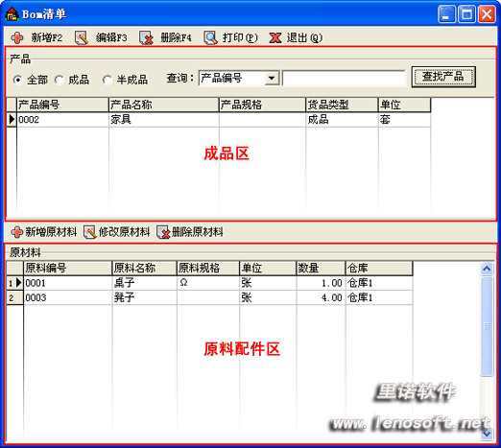Viewport: 501px width, 448px height.
Task: Click the 退出(Q) red X icon
Action: [275, 37]
